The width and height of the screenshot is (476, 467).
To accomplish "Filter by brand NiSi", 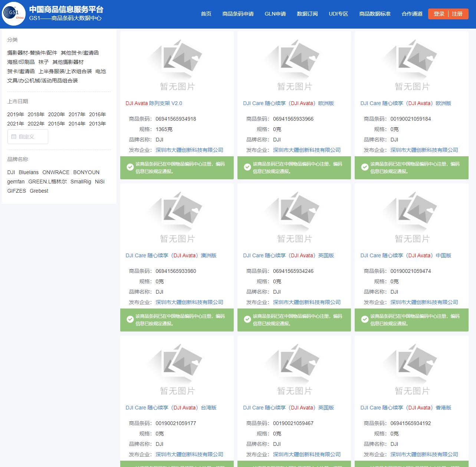I will point(100,182).
